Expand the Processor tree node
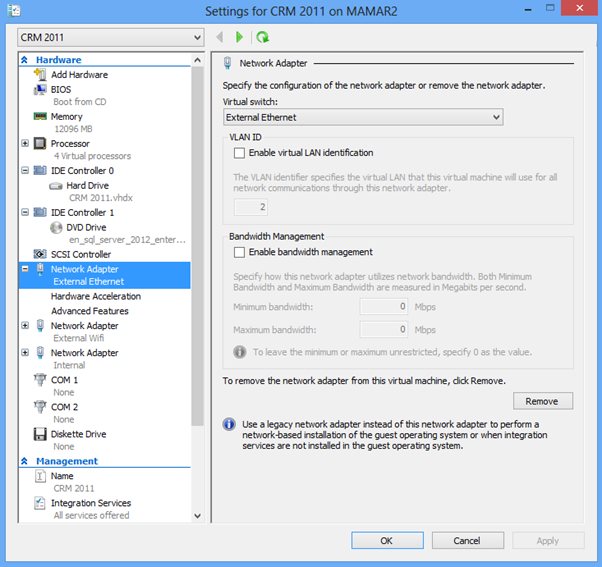The width and height of the screenshot is (602, 567). [x=25, y=144]
